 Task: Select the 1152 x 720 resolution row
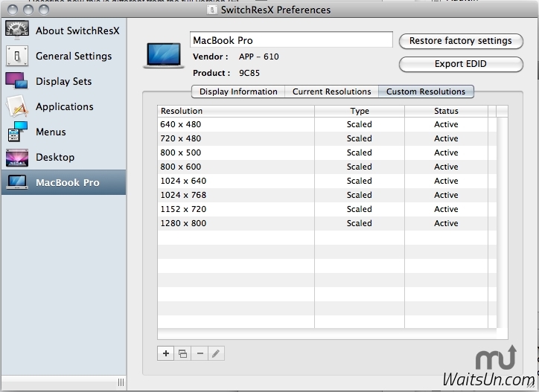pyautogui.click(x=327, y=209)
